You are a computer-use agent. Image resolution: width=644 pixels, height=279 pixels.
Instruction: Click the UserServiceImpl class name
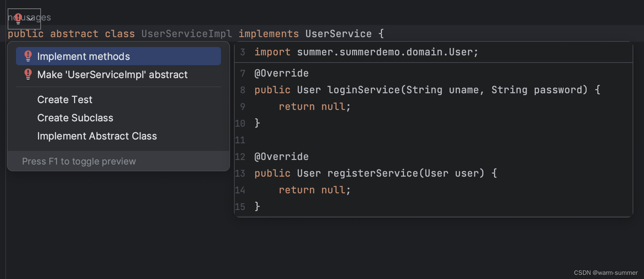(x=186, y=34)
